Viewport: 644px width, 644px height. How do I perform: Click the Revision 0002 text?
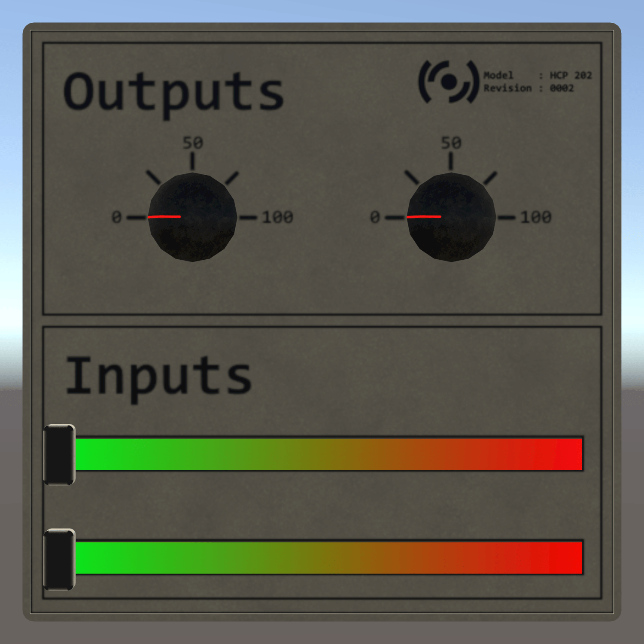pos(529,88)
